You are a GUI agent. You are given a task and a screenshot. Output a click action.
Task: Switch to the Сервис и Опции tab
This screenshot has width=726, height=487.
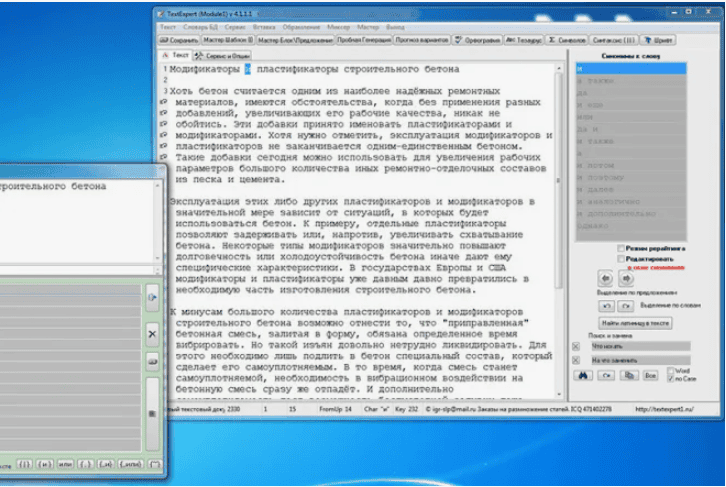[222, 56]
